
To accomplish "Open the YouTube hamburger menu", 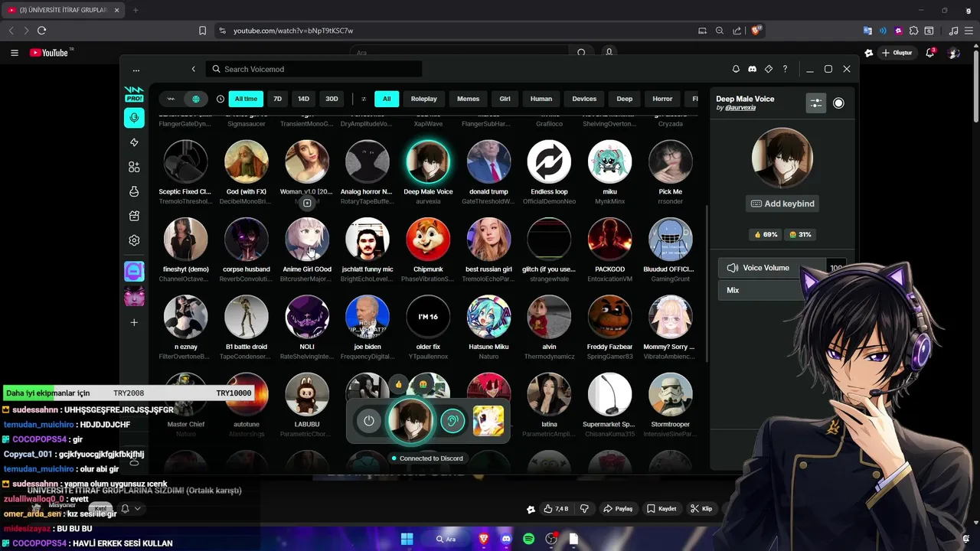I will click(15, 53).
